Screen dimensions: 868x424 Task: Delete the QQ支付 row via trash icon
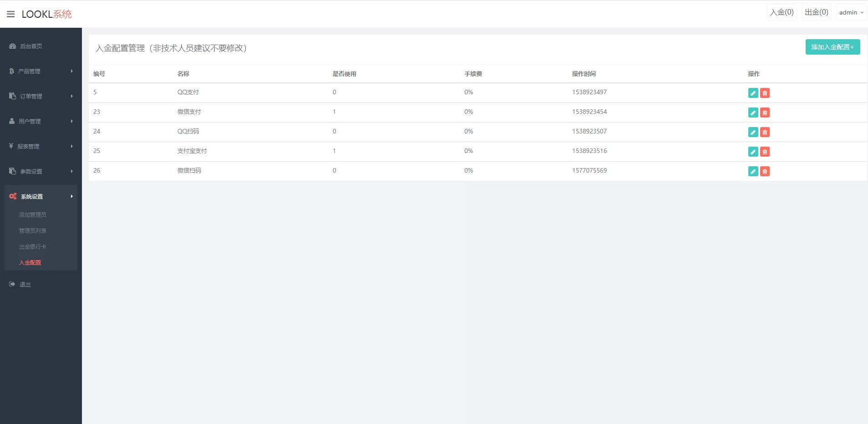(x=765, y=93)
